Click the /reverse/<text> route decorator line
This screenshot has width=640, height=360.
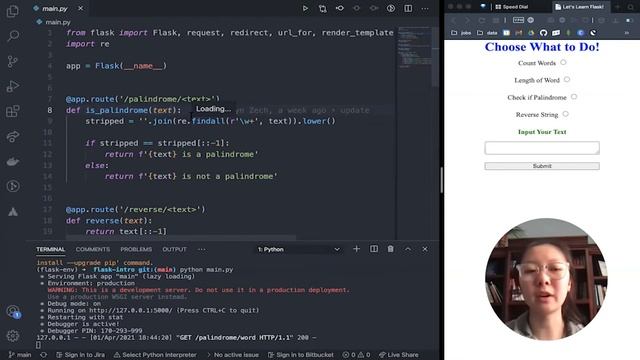click(136, 209)
